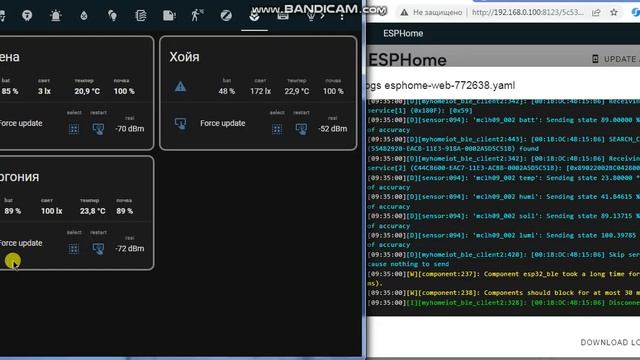Click the Force update icon in Хойя card
This screenshot has height=360, width=640.
(x=180, y=123)
